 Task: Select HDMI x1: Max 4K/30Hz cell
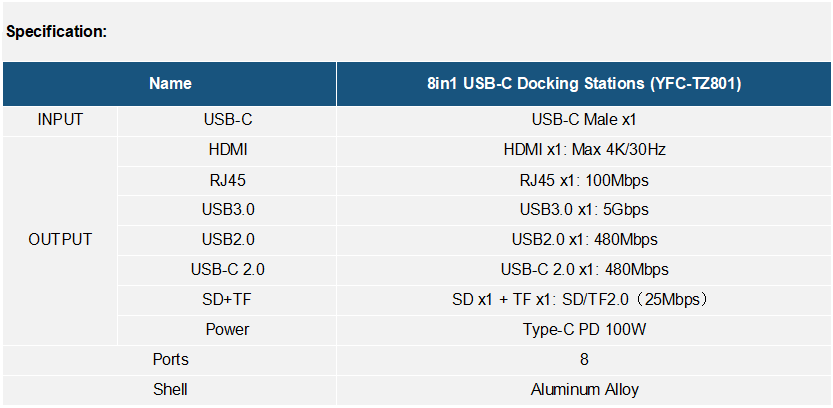click(584, 150)
